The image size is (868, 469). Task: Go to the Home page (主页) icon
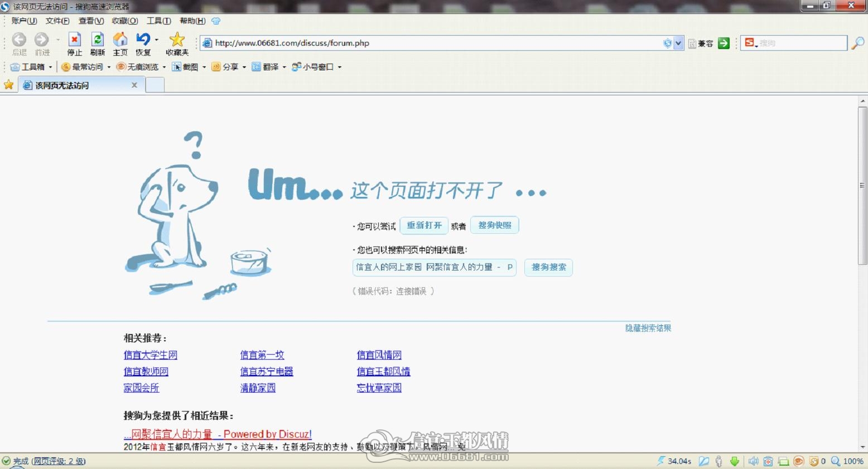pos(120,40)
